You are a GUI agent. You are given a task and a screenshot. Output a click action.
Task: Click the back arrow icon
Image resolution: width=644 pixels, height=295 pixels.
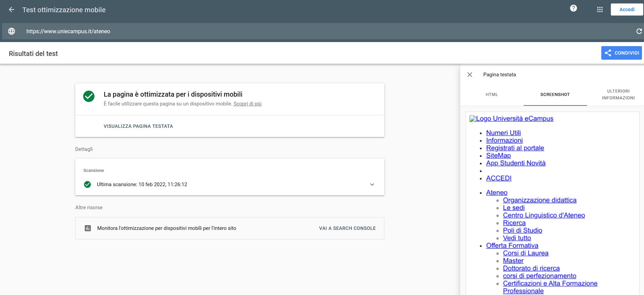(12, 10)
